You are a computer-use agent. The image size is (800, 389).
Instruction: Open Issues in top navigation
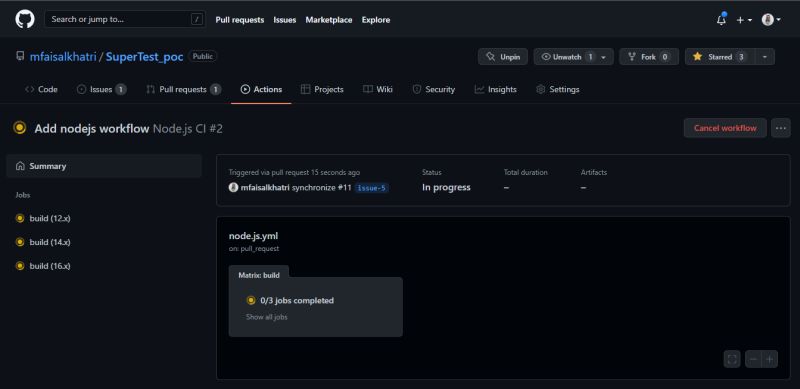tap(285, 20)
